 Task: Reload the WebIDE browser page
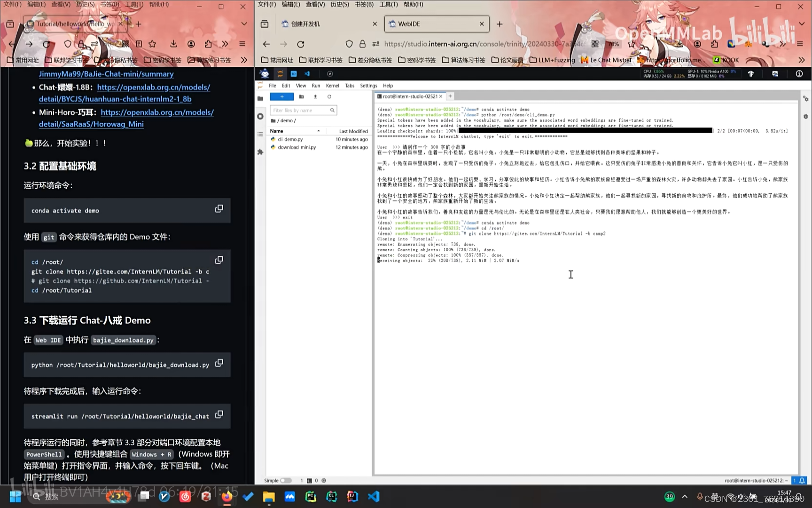[x=301, y=44]
